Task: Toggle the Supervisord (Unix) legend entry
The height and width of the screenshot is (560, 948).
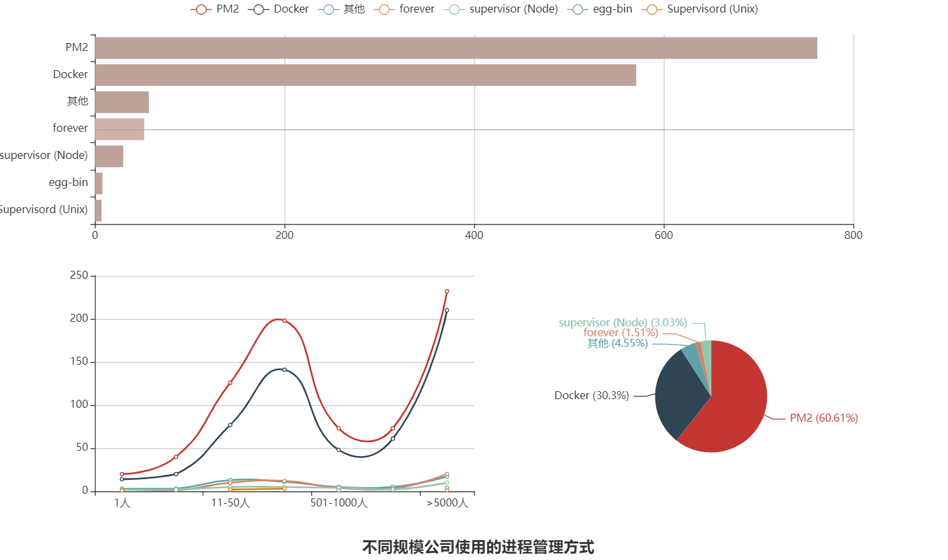Action: [x=700, y=9]
